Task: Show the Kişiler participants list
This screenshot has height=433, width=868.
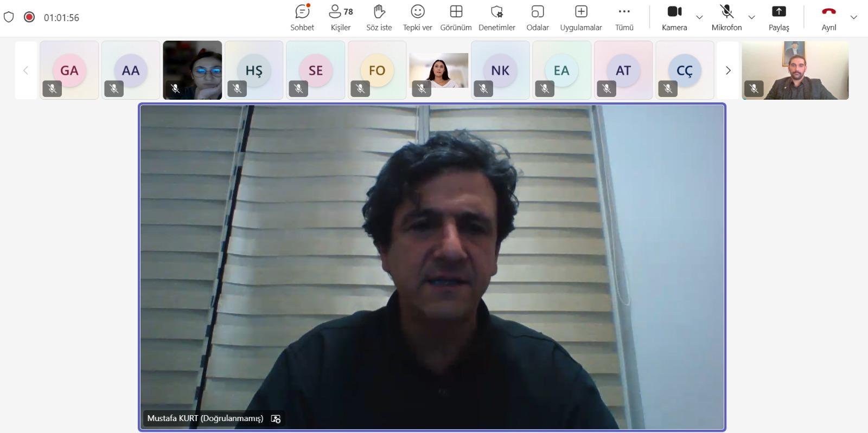Action: [340, 17]
